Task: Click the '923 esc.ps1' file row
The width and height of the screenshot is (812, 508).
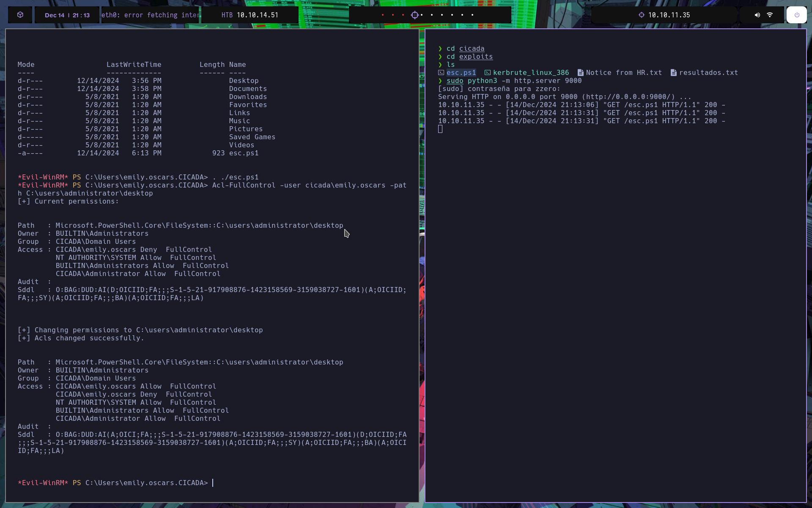Action: point(138,153)
